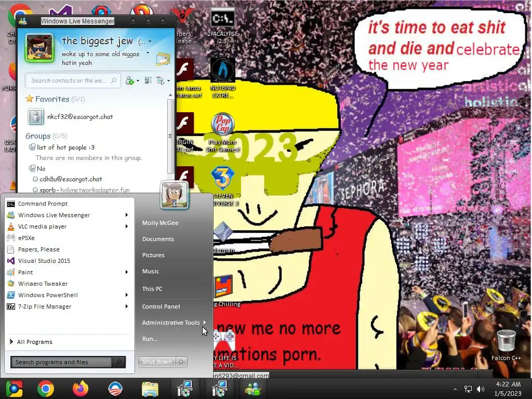The image size is (532, 399).
Task: Collapse the 'No' contact group
Action: pos(32,168)
